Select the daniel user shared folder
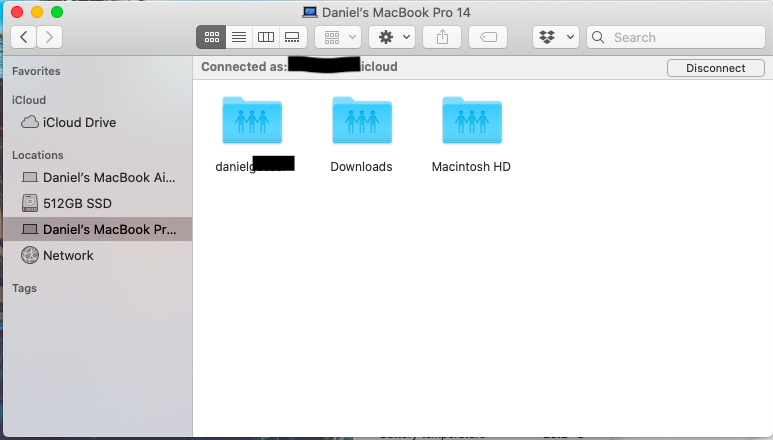 252,121
